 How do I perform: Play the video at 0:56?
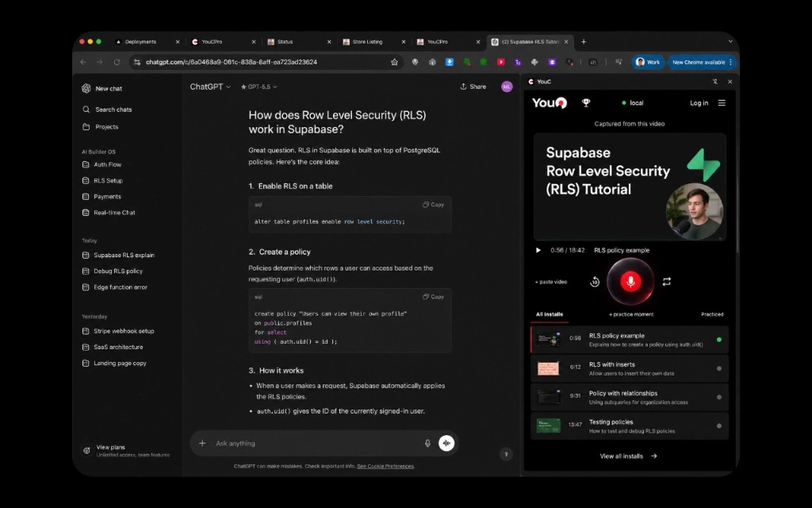click(538, 250)
